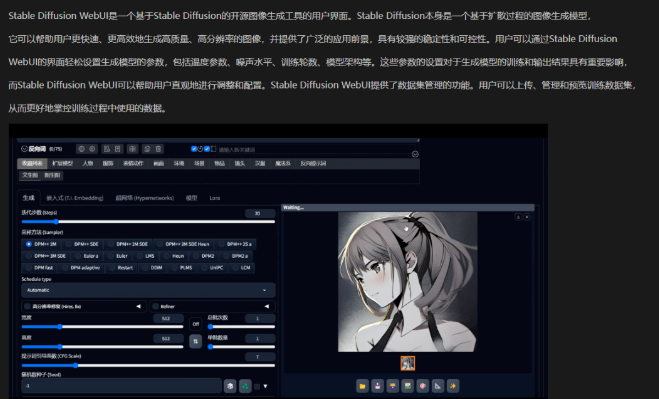Select the UniPC sampler

click(x=213, y=267)
